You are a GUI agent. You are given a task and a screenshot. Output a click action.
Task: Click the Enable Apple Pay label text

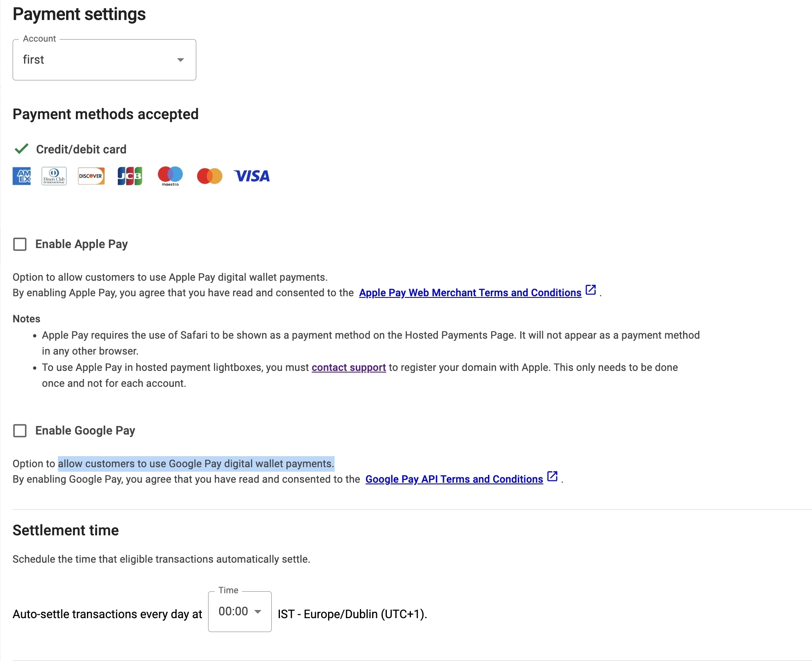pos(82,244)
